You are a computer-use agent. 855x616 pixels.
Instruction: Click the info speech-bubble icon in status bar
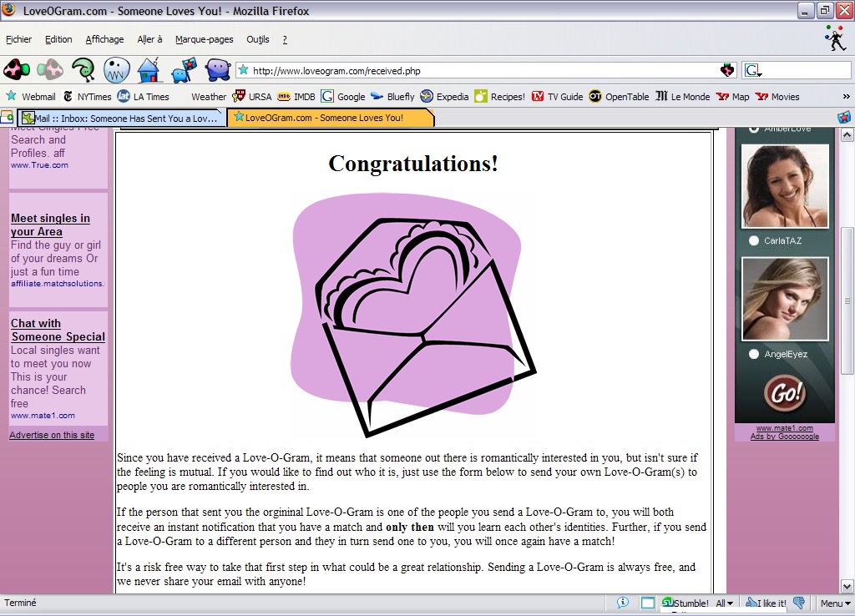click(x=623, y=603)
